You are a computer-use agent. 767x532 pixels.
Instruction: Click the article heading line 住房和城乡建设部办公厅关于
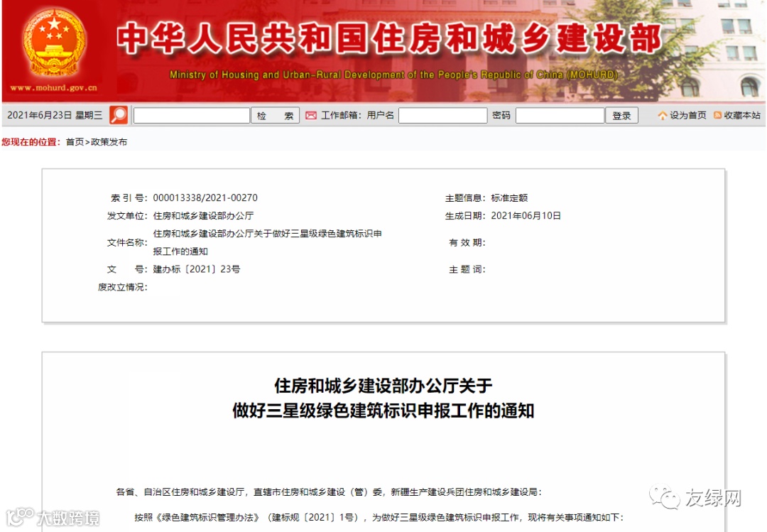point(383,386)
